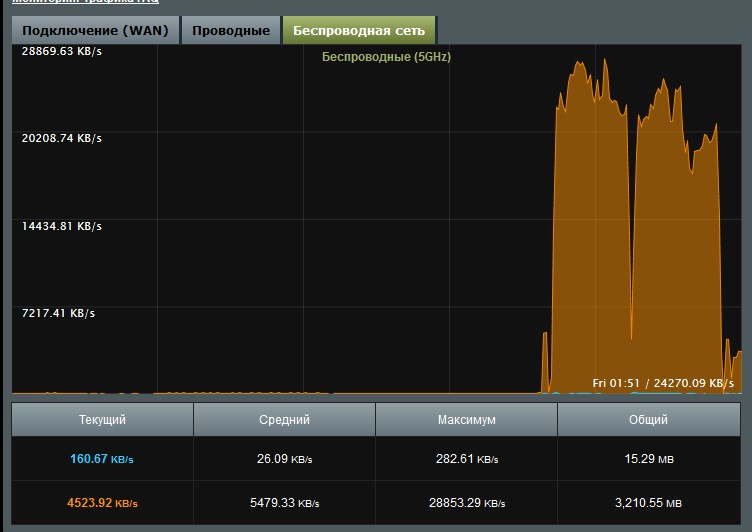
Task: Click the Средний column header
Action: coord(284,420)
